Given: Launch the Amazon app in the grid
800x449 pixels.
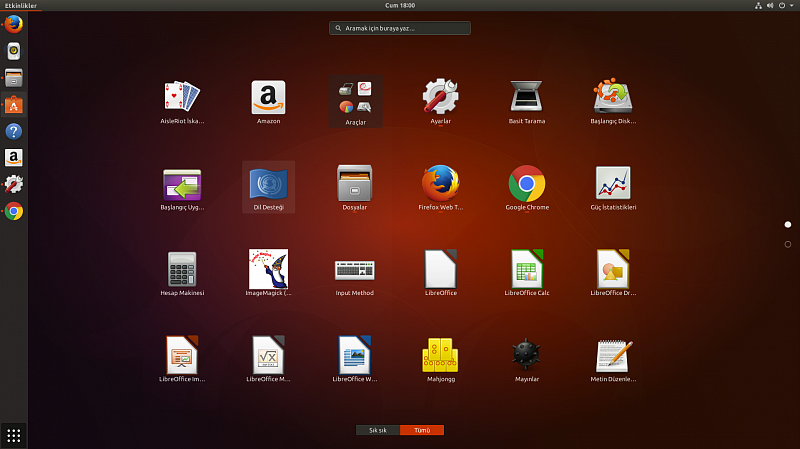Looking at the screenshot, I should pos(268,102).
